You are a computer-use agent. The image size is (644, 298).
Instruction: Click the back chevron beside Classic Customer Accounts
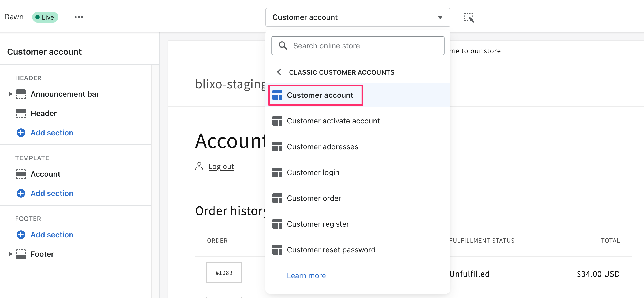pos(279,72)
